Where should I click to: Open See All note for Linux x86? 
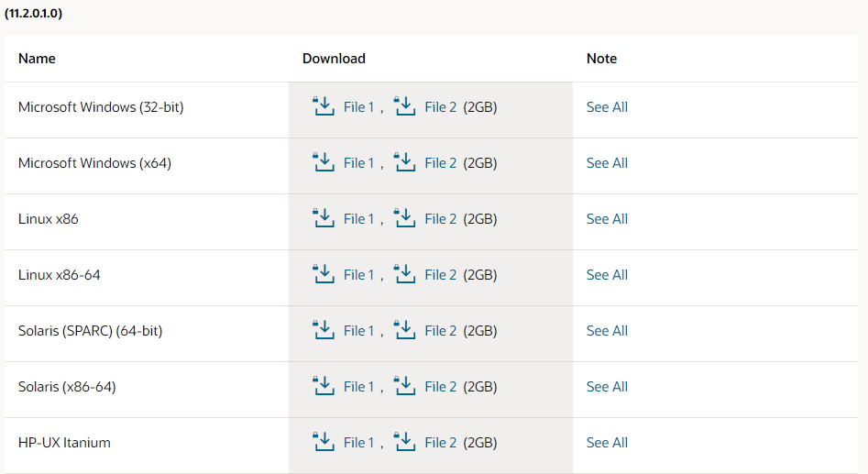(x=607, y=219)
